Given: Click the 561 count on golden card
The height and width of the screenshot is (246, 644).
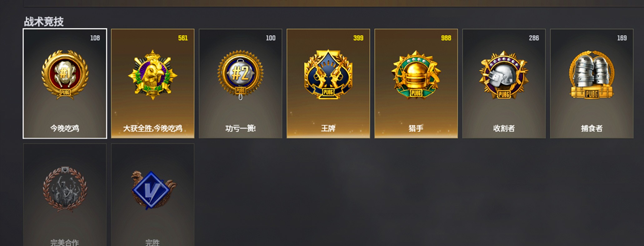Looking at the screenshot, I should 183,38.
